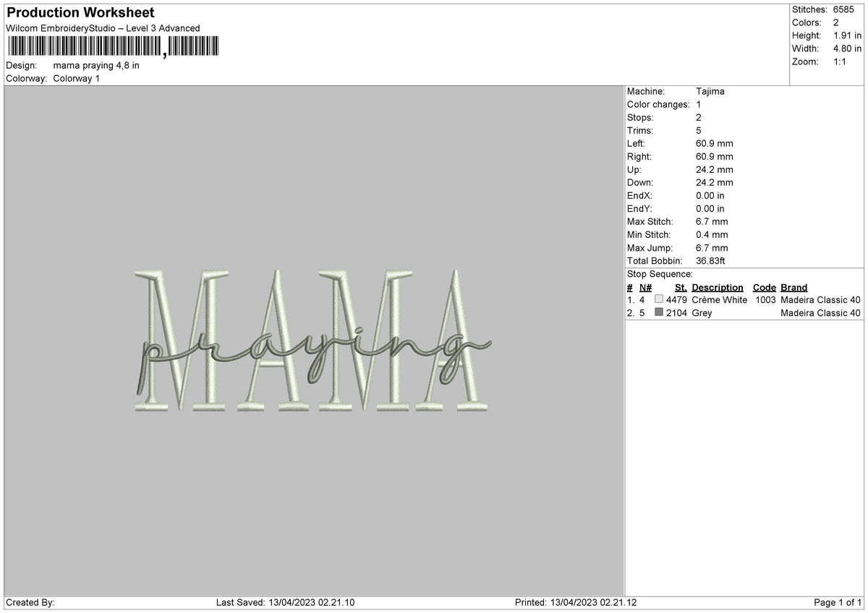Click Colorway 1 label

point(77,78)
